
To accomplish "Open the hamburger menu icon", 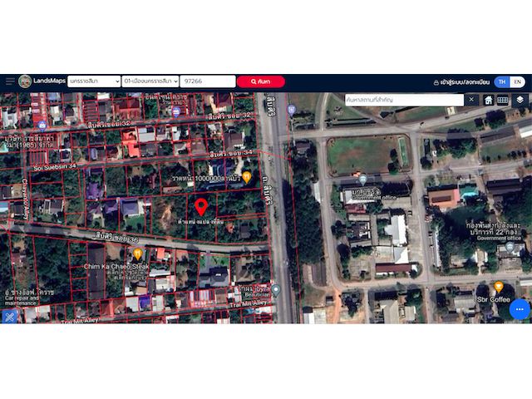I will point(10,81).
